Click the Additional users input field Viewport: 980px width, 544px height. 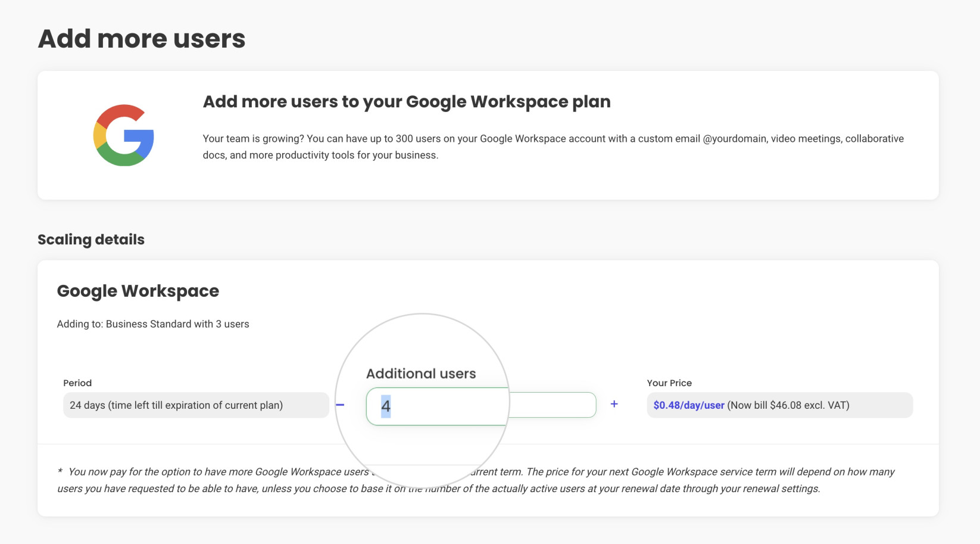click(481, 405)
